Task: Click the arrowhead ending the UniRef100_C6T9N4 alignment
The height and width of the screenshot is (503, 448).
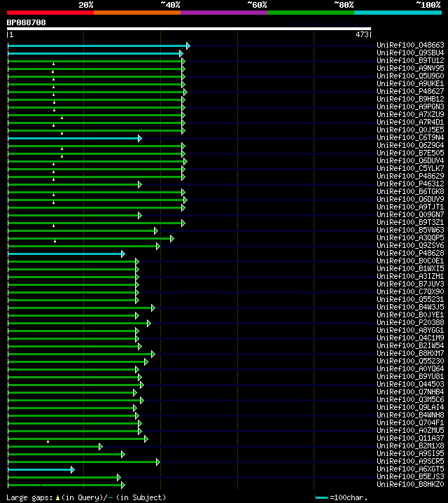Action: [140, 138]
